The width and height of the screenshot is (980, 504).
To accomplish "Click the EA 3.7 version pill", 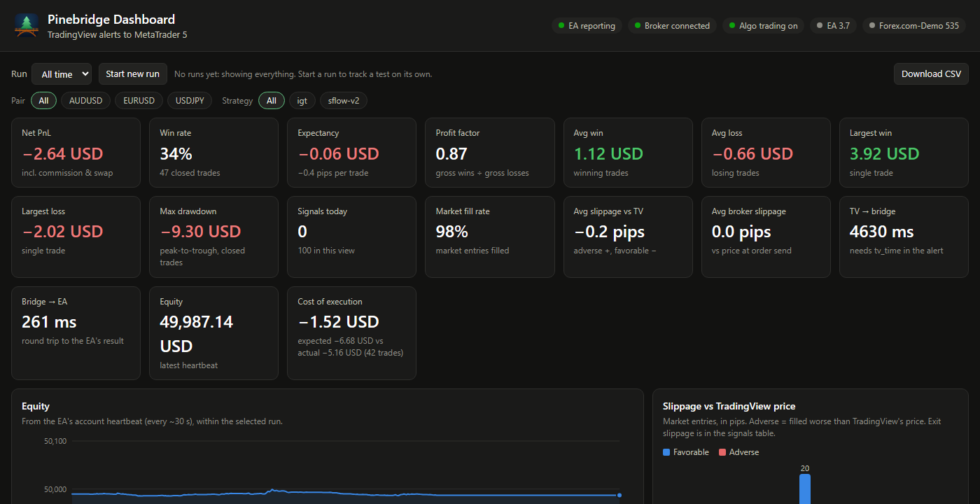I will [833, 26].
